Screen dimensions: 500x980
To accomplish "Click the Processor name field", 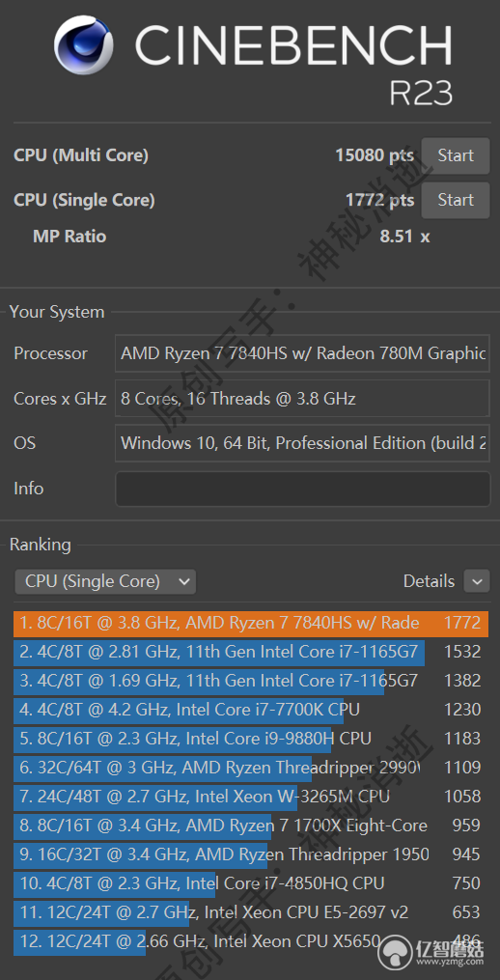I will click(x=302, y=353).
